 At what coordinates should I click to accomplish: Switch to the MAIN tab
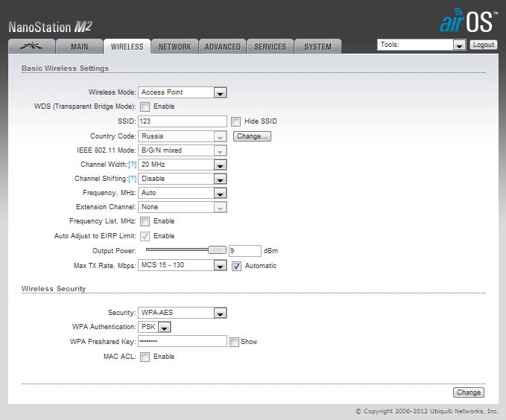[80, 46]
